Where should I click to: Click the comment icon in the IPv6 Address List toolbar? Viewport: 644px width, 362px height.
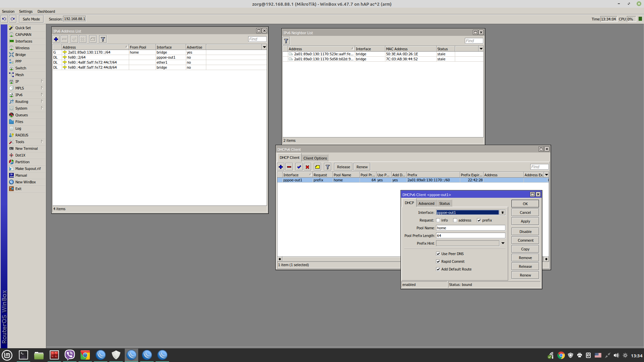coord(93,39)
